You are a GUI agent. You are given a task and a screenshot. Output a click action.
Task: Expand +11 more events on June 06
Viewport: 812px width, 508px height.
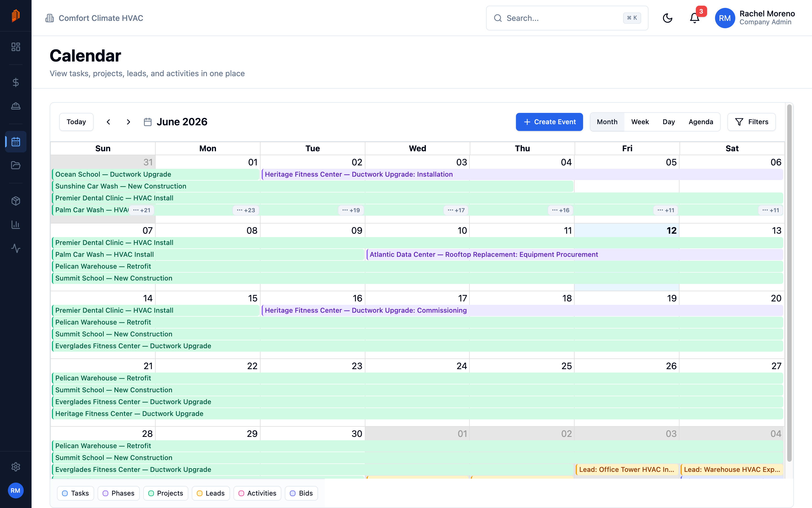click(x=770, y=210)
